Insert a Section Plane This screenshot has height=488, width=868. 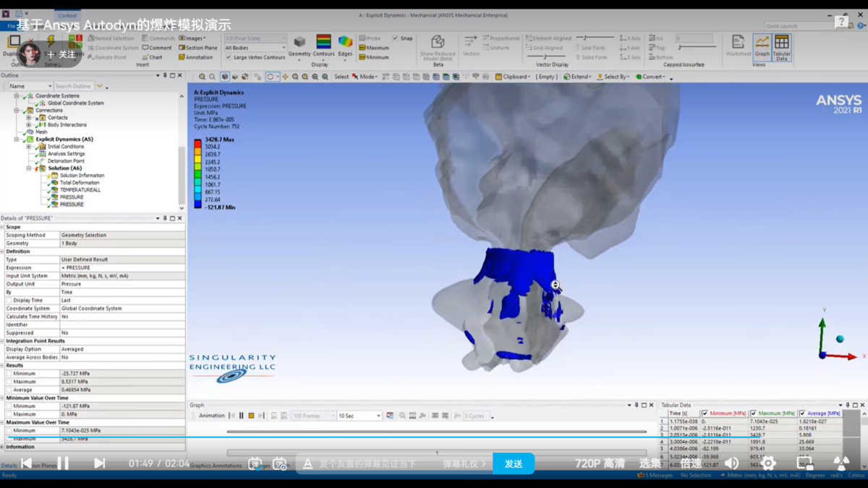coord(197,48)
